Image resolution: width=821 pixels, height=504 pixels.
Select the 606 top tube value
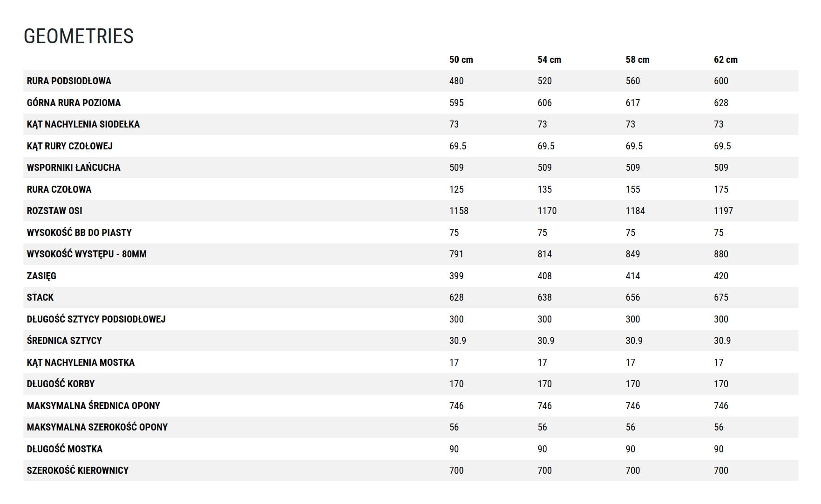(544, 103)
